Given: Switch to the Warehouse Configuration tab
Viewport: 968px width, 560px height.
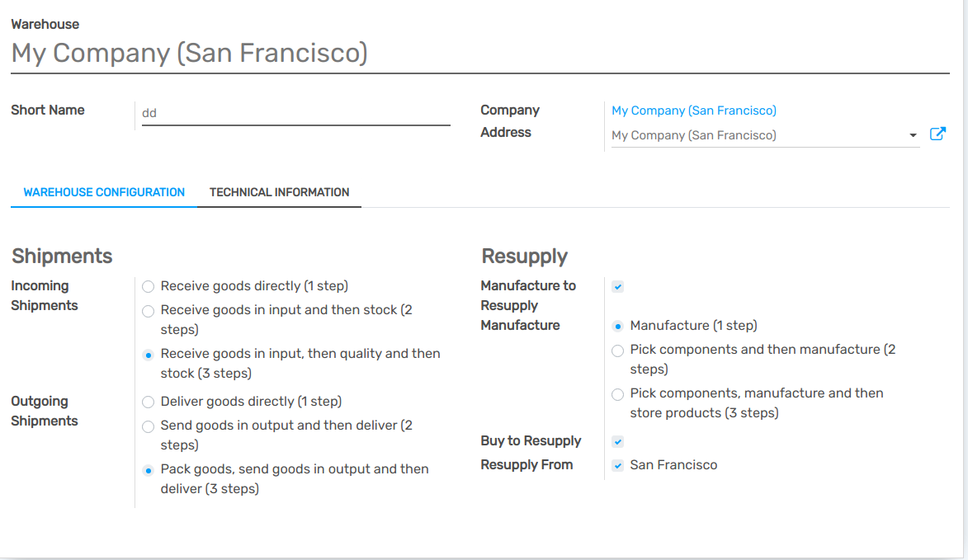Looking at the screenshot, I should coord(103,191).
